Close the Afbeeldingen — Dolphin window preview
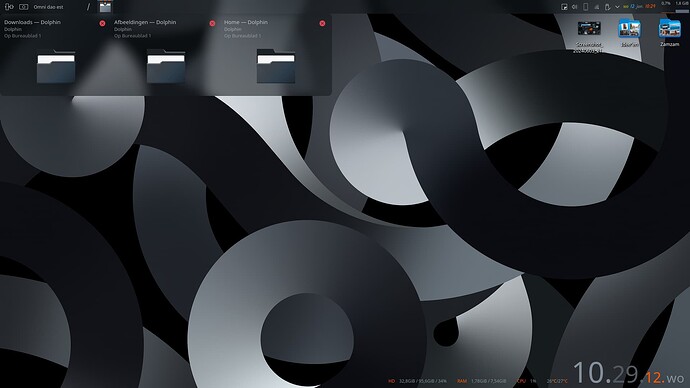Screen dimensions: 690x388 (212, 23)
